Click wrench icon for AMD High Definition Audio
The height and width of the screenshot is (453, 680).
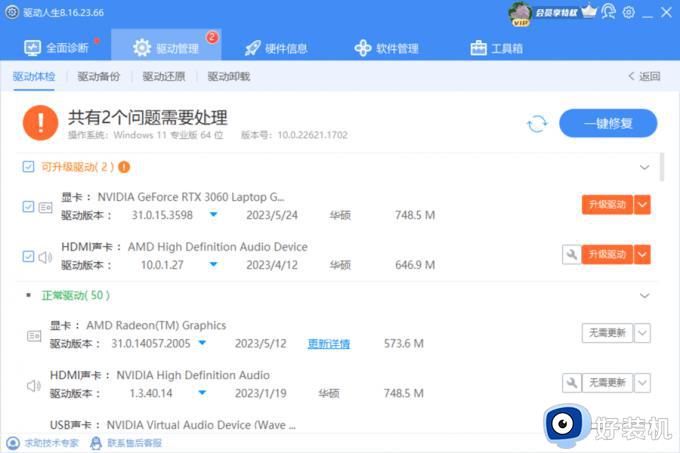tap(572, 254)
